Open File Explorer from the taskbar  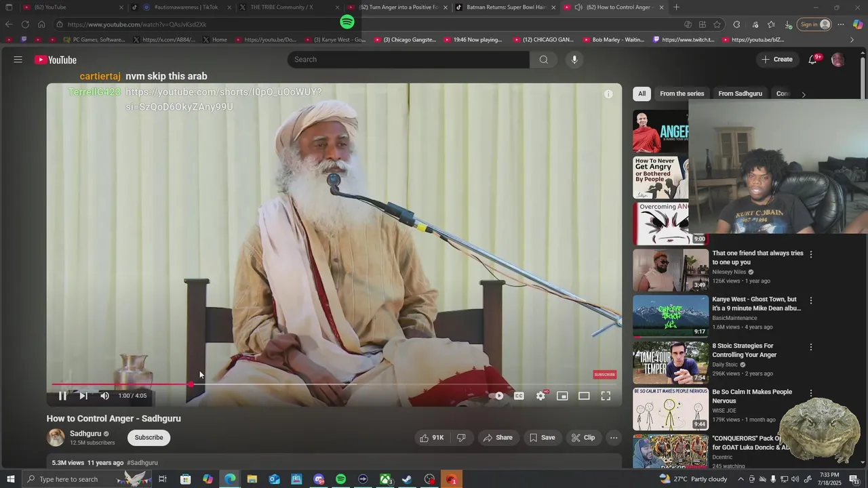coord(252,479)
